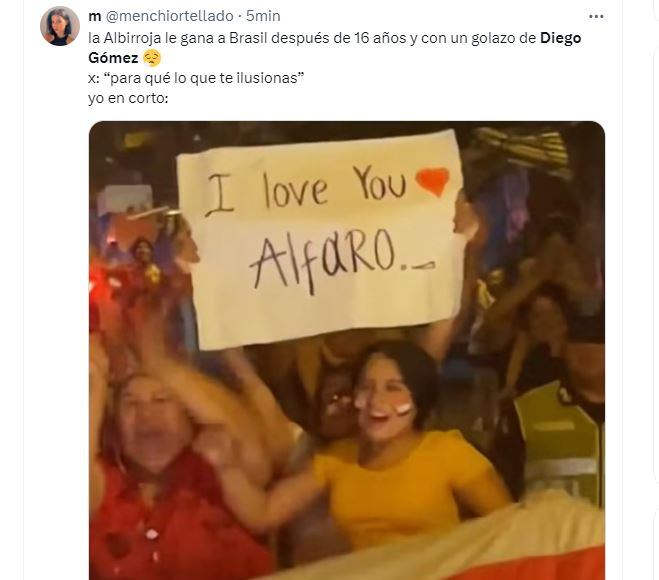
Task: Click the bold "Diego" name in the tweet
Action: pos(560,38)
